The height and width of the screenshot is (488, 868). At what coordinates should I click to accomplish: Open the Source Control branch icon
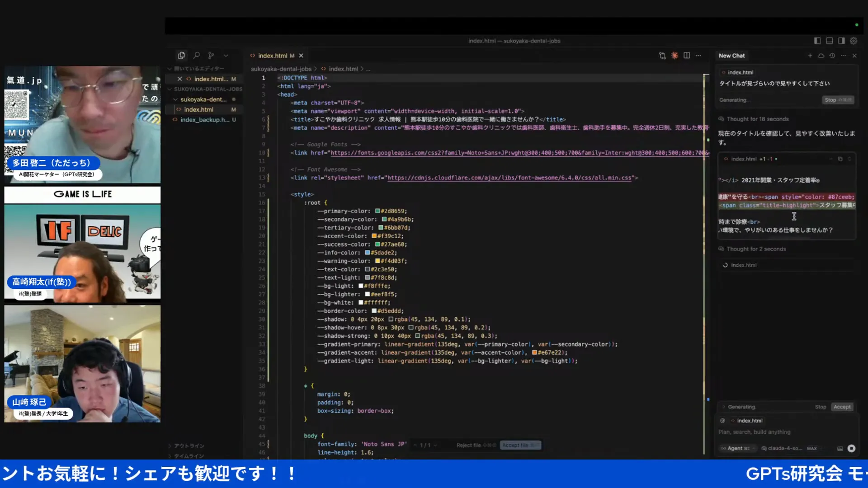(x=211, y=55)
